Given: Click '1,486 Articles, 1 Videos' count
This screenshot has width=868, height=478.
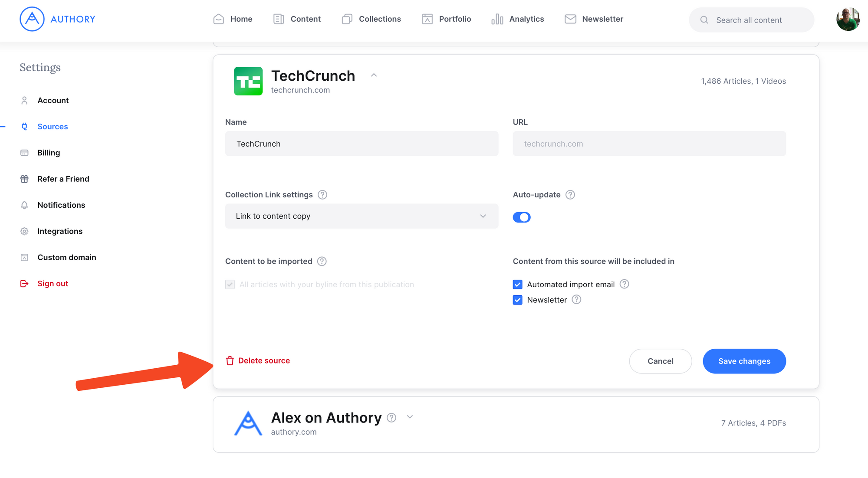Looking at the screenshot, I should (743, 81).
